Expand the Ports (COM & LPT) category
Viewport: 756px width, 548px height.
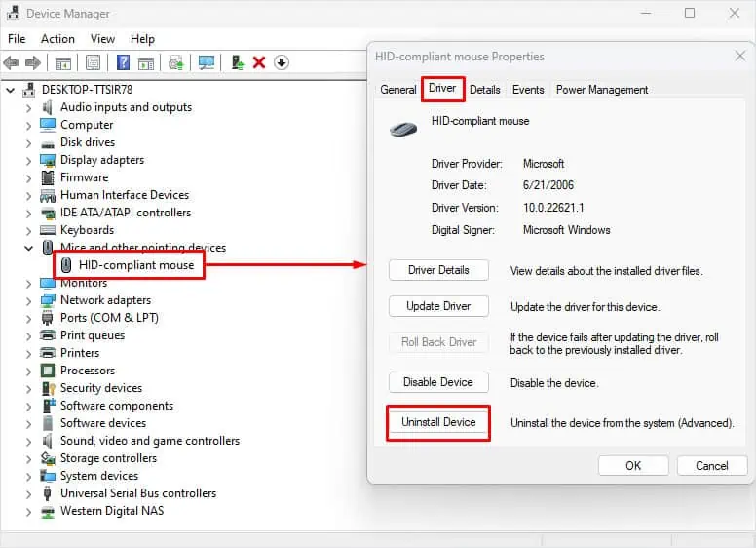(x=28, y=319)
